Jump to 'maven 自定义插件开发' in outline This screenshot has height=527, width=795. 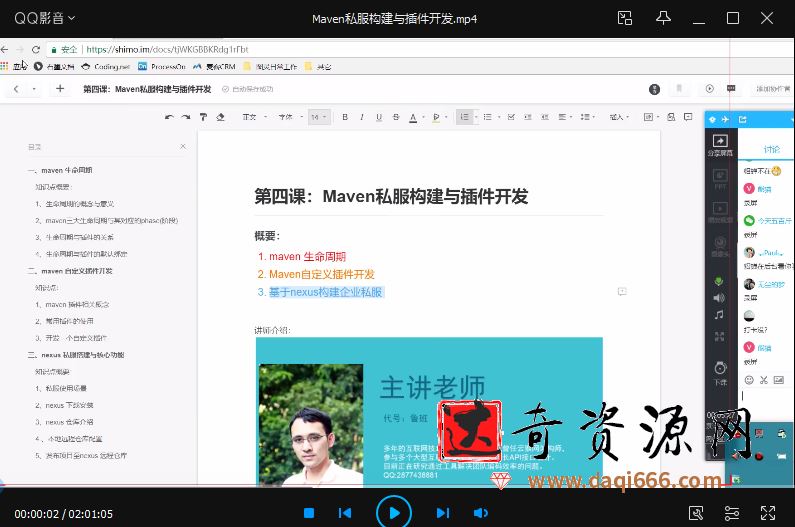(x=77, y=271)
